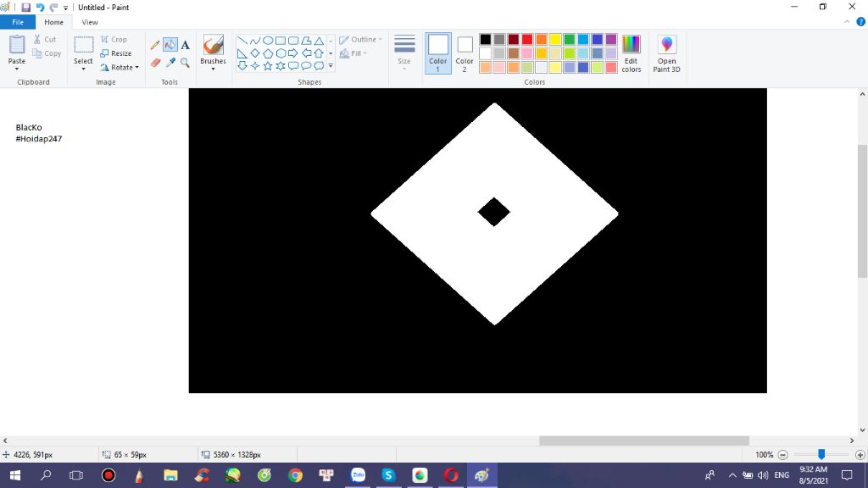Open the Windows Start menu
The width and height of the screenshot is (868, 488).
tap(15, 475)
